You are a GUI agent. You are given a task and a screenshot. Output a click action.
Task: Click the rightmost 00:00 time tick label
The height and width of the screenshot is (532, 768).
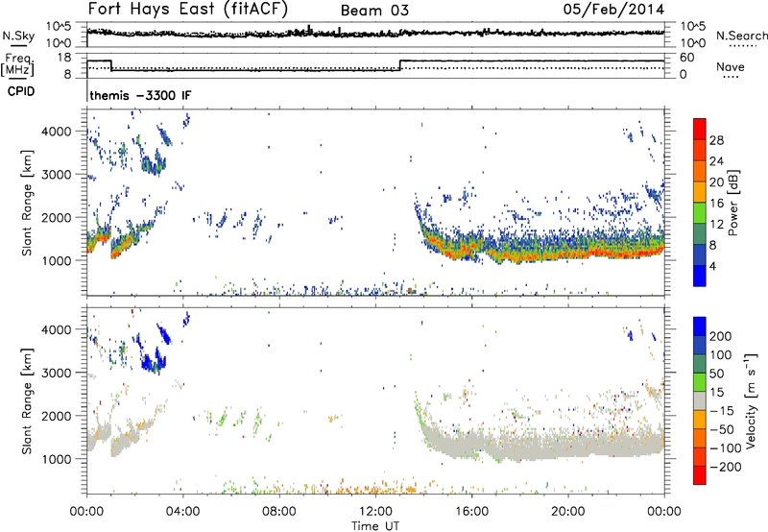[x=664, y=512]
